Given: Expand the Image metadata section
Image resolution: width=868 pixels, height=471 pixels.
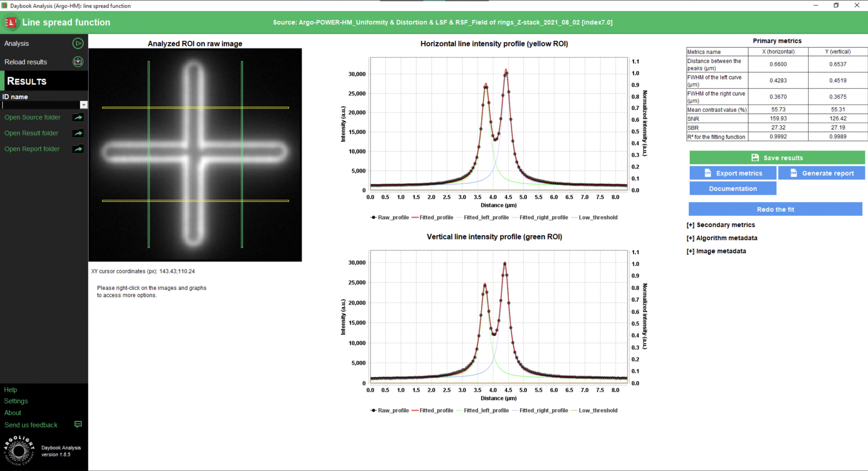Looking at the screenshot, I should (716, 251).
